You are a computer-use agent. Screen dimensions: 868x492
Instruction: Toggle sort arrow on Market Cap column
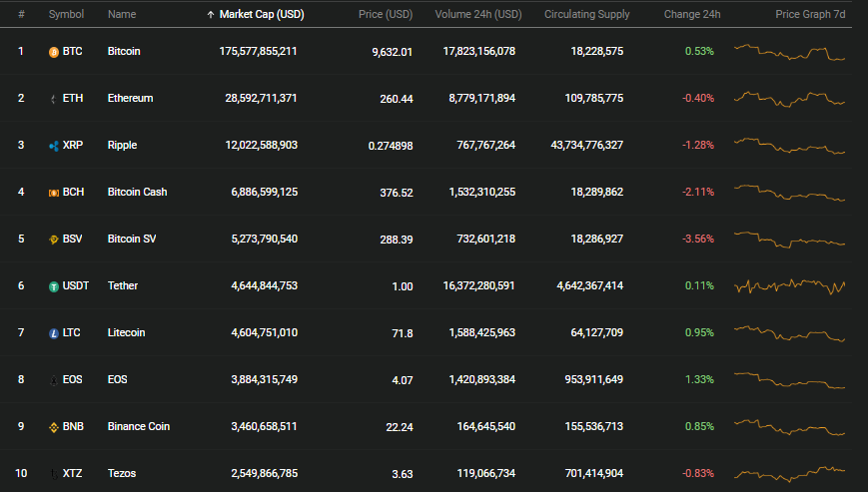[x=211, y=15]
